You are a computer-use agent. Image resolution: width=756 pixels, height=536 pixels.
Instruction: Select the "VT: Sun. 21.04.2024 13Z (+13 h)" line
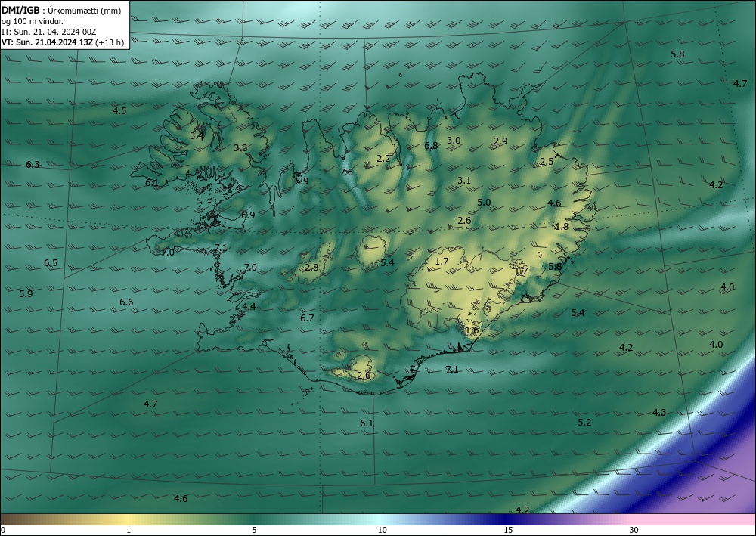coord(63,42)
